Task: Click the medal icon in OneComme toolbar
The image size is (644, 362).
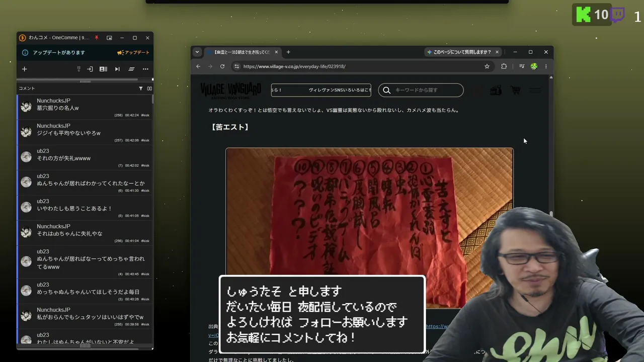Action: coord(78,69)
